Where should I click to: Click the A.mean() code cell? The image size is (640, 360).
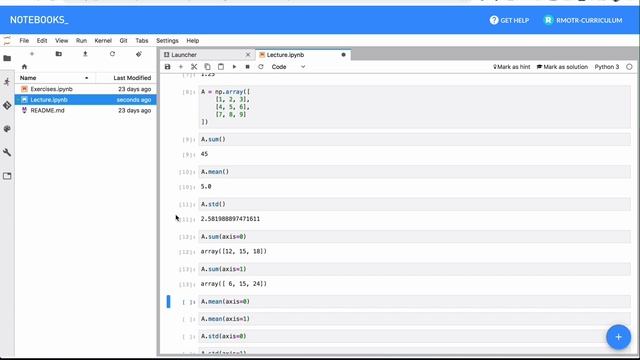pyautogui.click(x=414, y=172)
